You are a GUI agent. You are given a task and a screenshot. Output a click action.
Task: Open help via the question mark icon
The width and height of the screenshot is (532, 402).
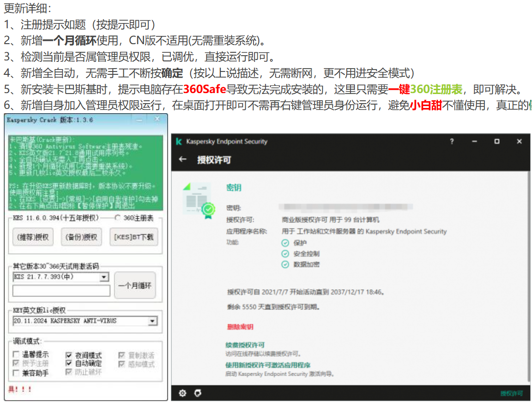(451, 141)
